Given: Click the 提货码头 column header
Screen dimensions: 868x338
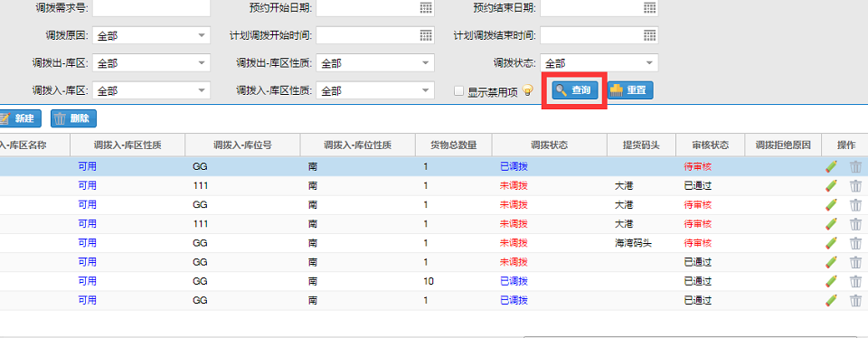Looking at the screenshot, I should (x=641, y=145).
